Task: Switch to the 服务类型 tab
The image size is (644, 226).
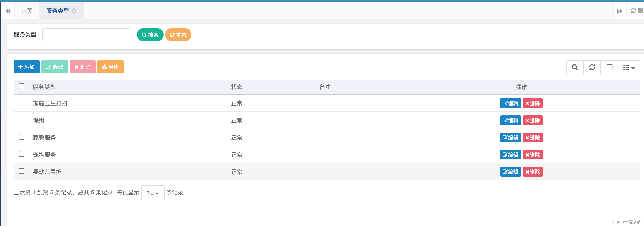Action: 58,11
